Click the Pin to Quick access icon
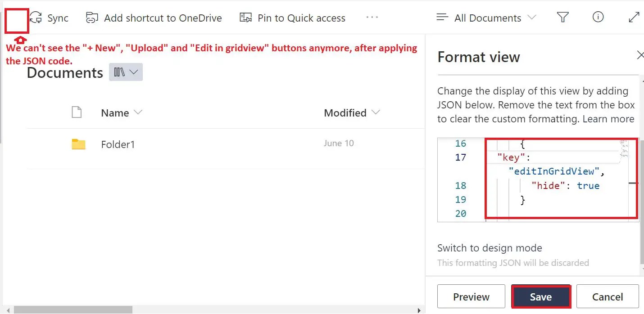 [x=245, y=17]
